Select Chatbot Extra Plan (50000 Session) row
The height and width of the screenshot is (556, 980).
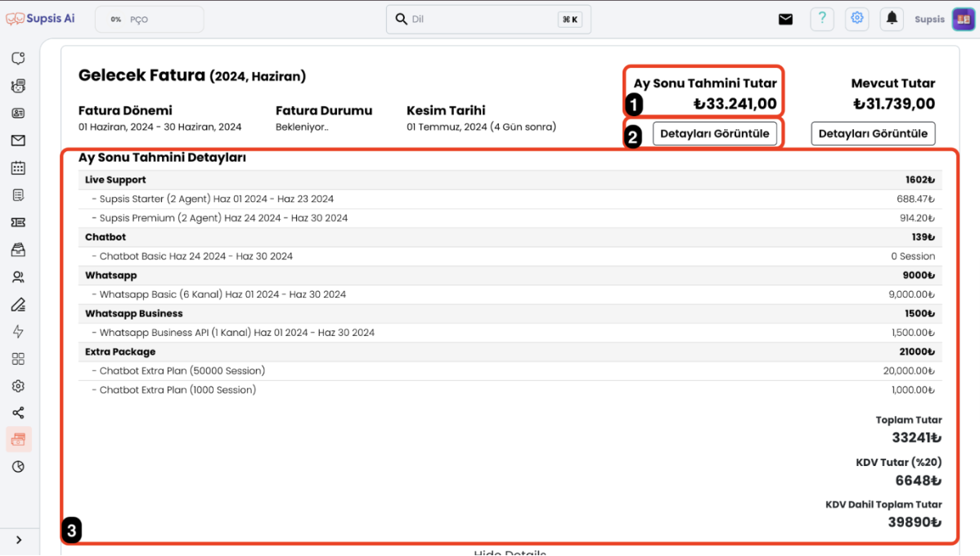click(x=510, y=370)
